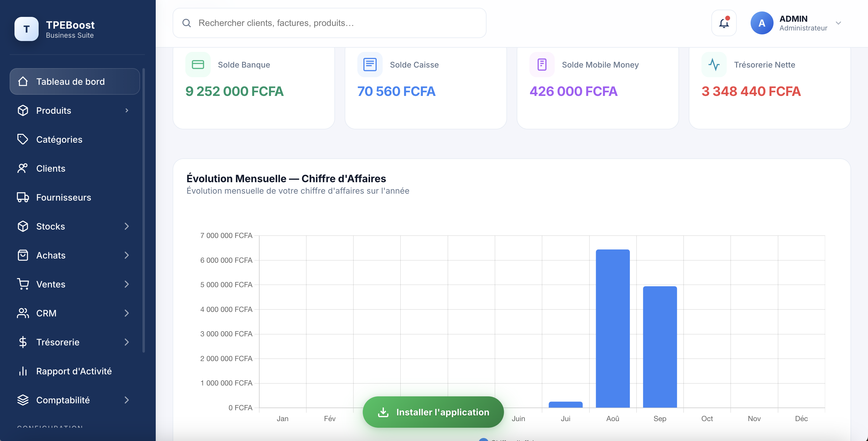The image size is (868, 441).
Task: Click the 70 560 FCFA cash balance
Action: 396,91
